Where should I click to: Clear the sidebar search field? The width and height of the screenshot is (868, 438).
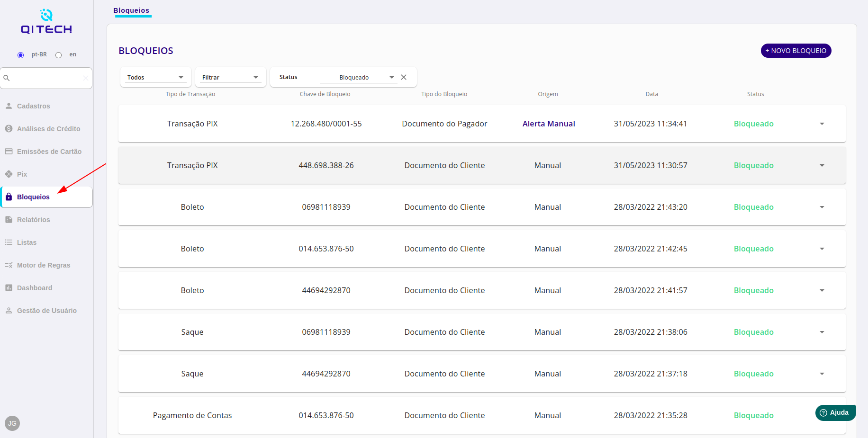coord(85,78)
